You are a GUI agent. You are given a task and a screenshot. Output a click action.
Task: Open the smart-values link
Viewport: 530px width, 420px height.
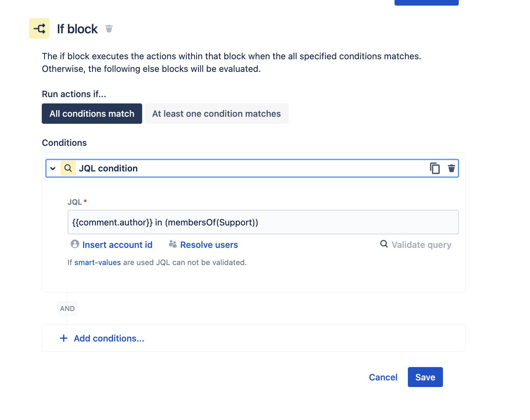(x=98, y=262)
